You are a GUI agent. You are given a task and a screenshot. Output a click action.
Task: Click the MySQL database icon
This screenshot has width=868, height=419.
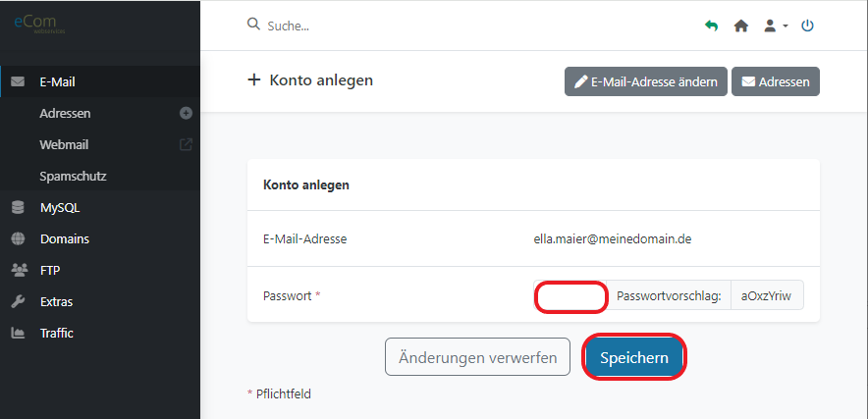pos(18,207)
